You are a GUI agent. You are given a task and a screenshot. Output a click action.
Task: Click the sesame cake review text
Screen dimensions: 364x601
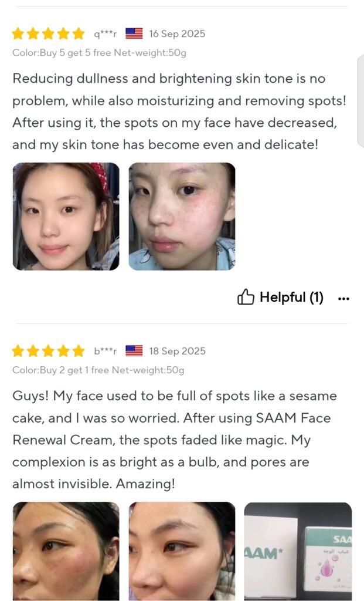tap(175, 440)
